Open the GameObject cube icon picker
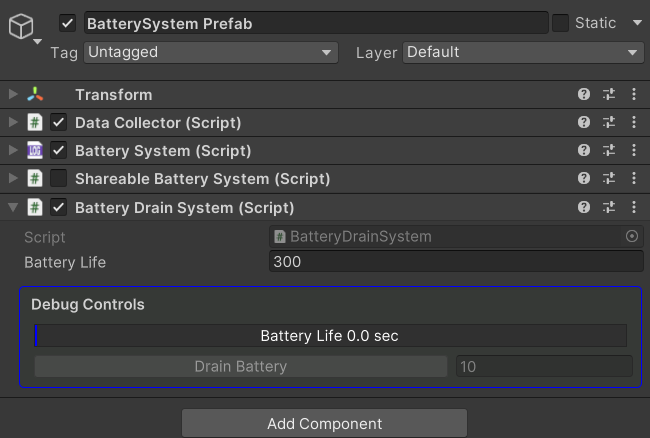Screen dimensions: 650x438 [x=21, y=26]
